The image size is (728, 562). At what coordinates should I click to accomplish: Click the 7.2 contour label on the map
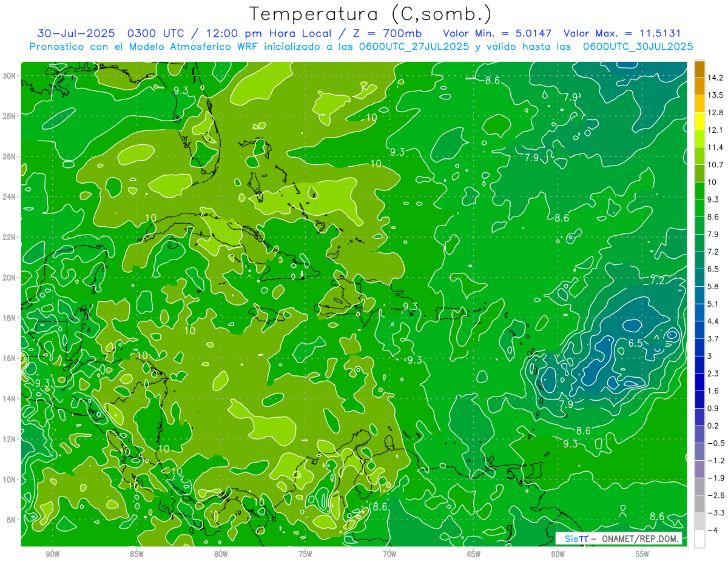(x=658, y=280)
